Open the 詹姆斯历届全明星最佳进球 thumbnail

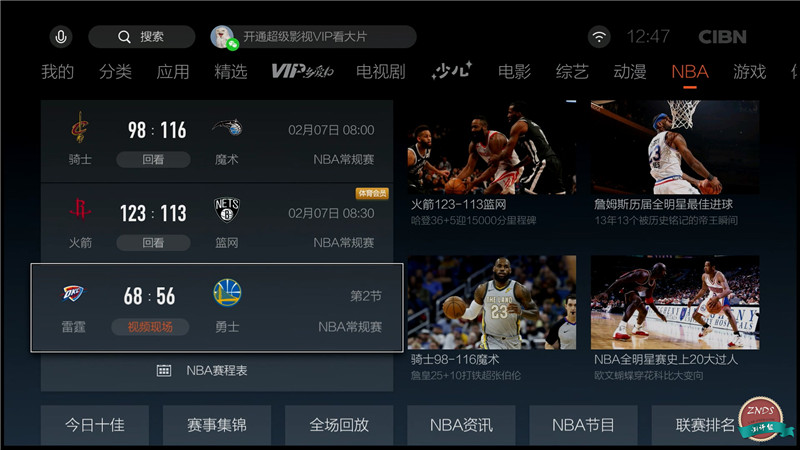pos(675,147)
